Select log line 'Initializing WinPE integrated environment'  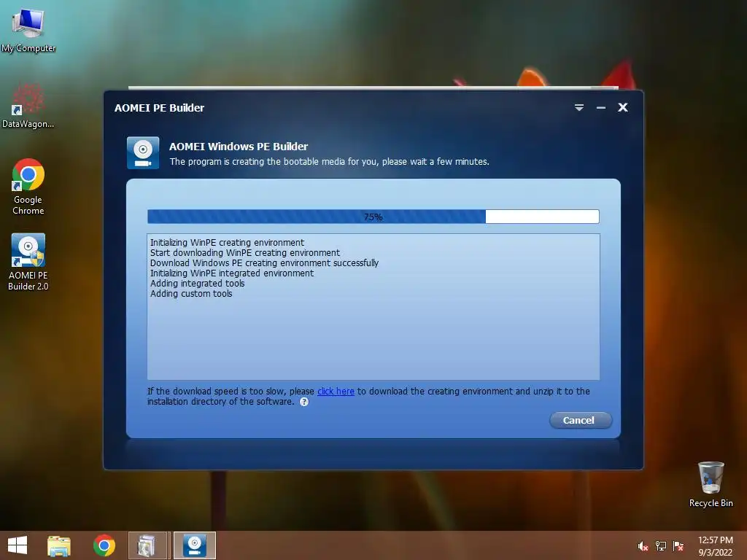231,273
